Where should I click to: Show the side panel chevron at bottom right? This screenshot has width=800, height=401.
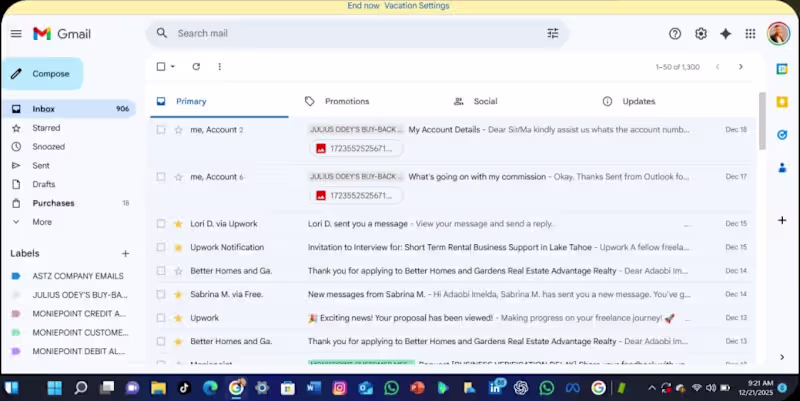coord(782,357)
